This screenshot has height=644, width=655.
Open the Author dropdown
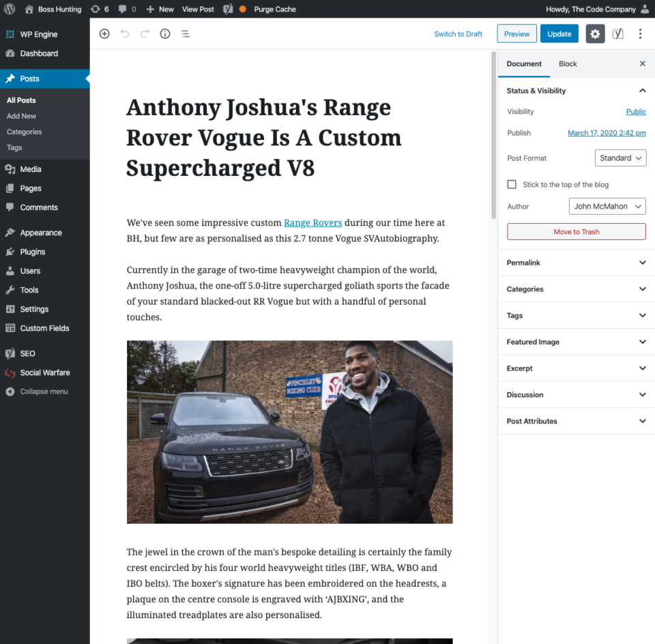(x=607, y=206)
